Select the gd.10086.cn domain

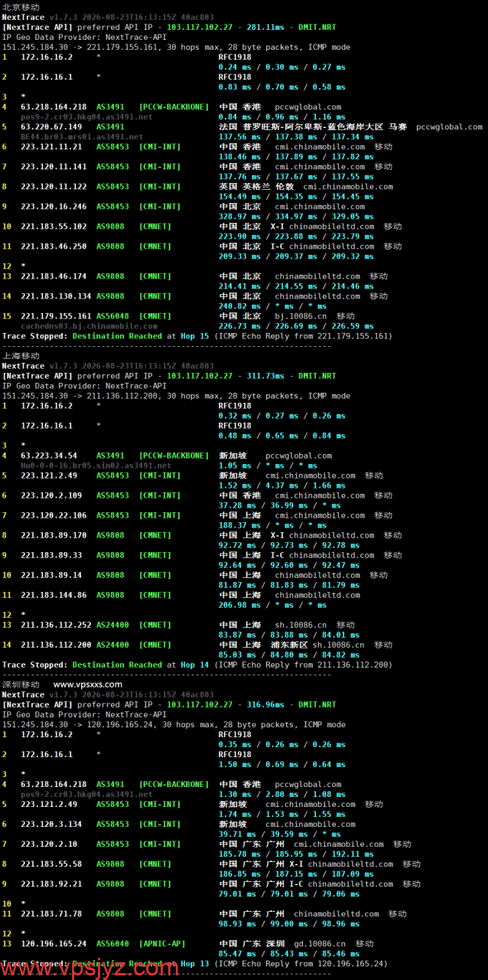(320, 943)
